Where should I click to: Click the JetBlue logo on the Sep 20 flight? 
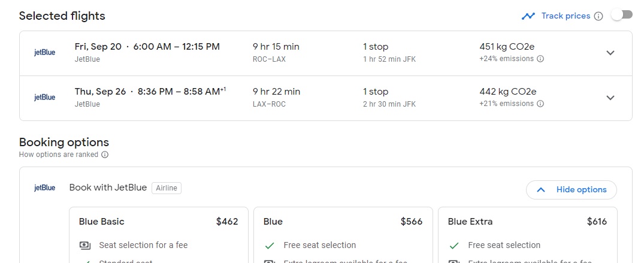click(x=44, y=53)
